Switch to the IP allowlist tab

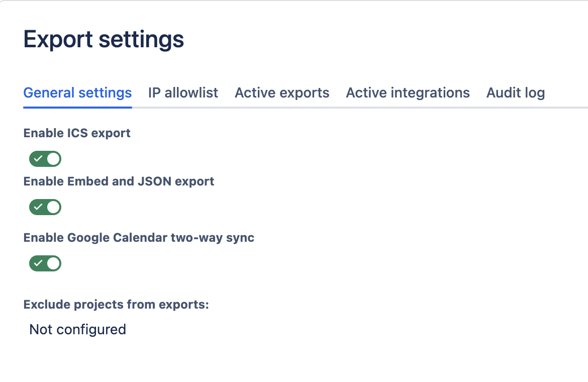pyautogui.click(x=183, y=93)
